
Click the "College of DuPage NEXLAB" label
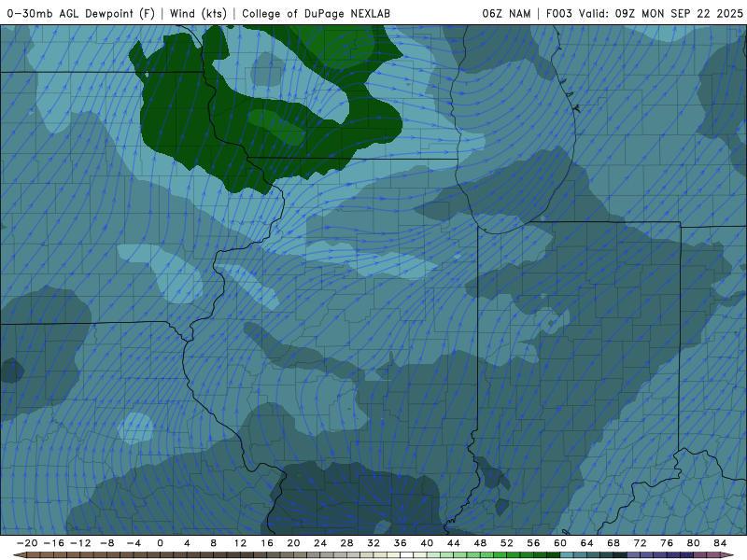[316, 13]
